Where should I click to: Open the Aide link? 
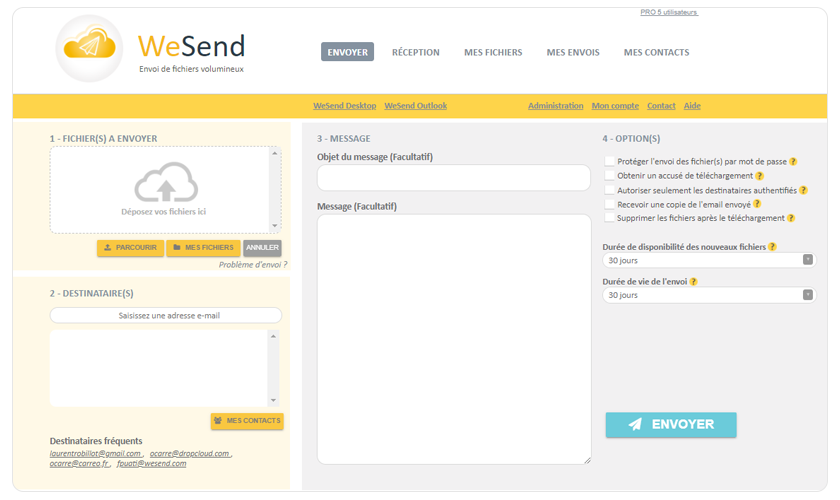coord(692,106)
